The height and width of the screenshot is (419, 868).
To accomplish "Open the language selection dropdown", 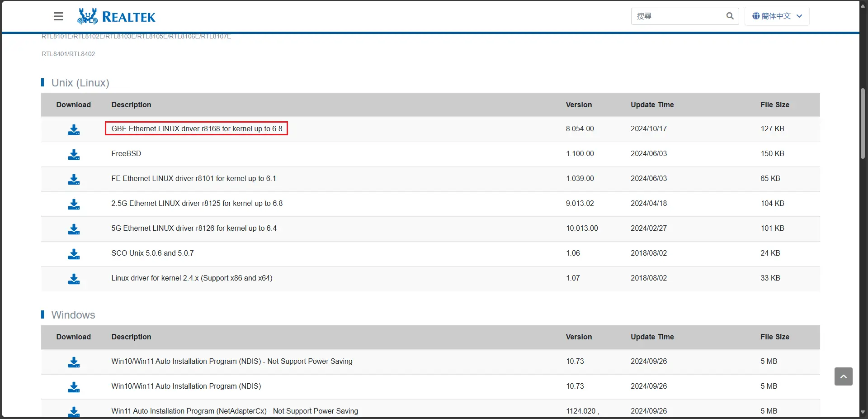I will (777, 16).
